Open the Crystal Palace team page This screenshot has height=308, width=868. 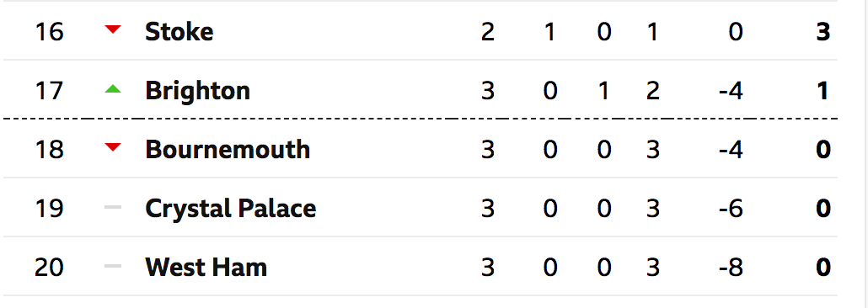click(230, 209)
